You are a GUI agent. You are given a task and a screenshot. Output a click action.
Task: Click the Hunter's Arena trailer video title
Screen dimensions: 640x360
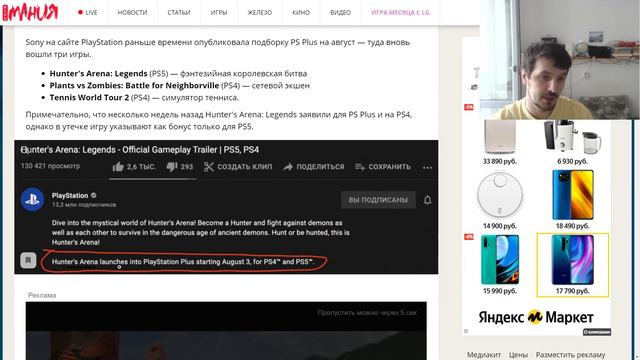pos(140,150)
